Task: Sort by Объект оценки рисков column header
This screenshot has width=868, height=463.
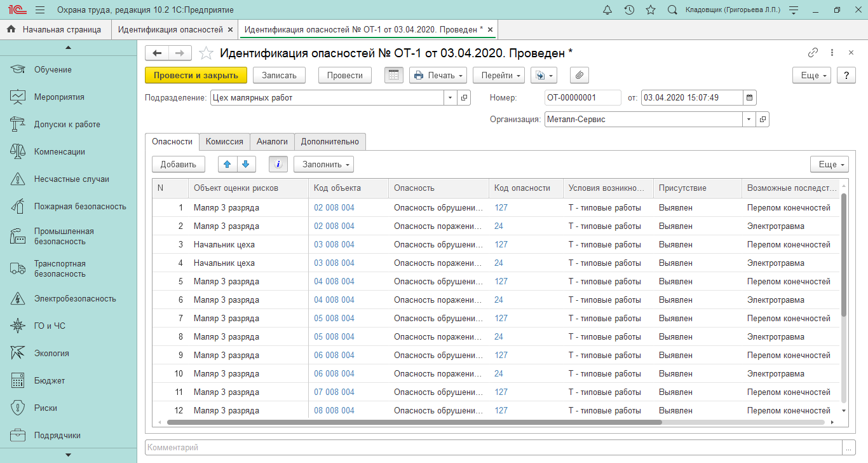Action: (x=248, y=188)
